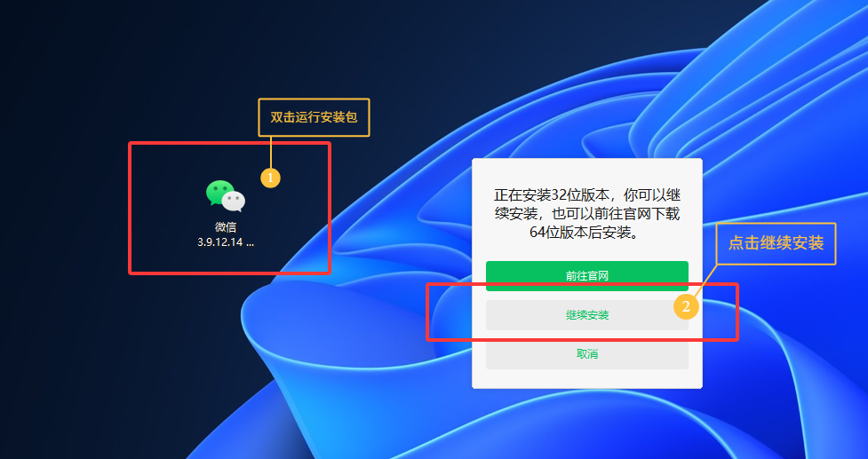Click empty space below 取消 in the dialog

tap(586, 379)
